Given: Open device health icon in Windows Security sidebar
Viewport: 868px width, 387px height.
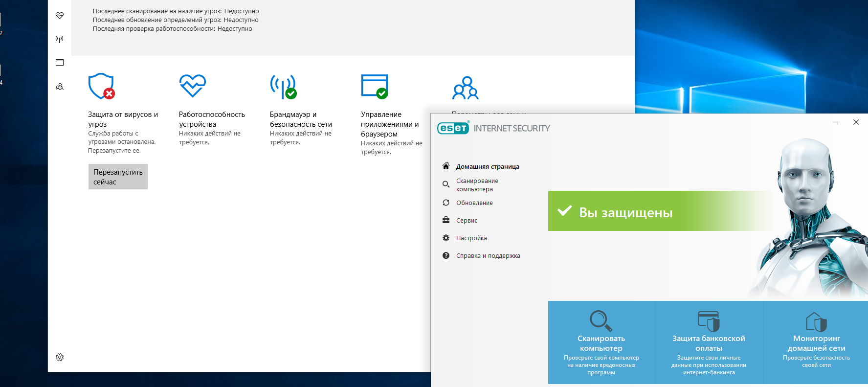Looking at the screenshot, I should [60, 16].
